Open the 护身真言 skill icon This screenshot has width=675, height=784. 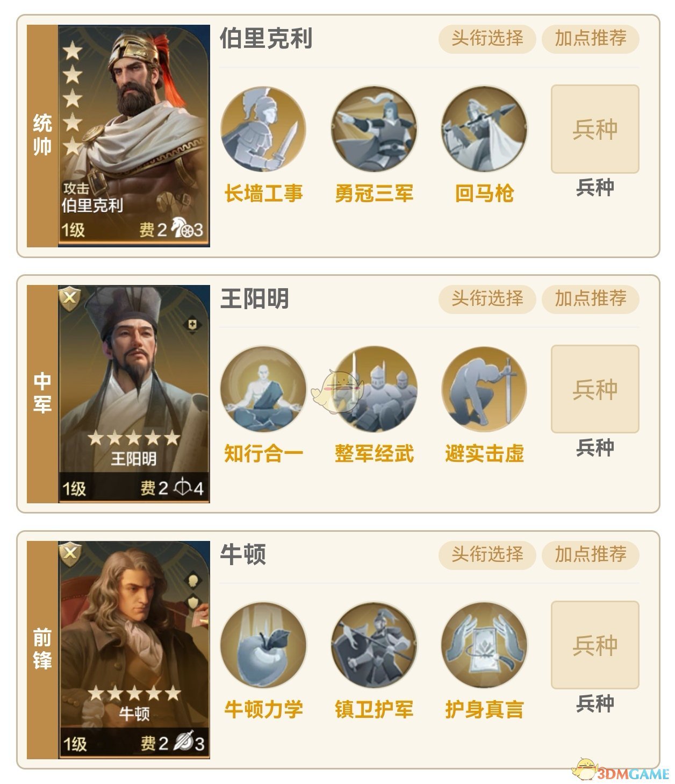[484, 645]
